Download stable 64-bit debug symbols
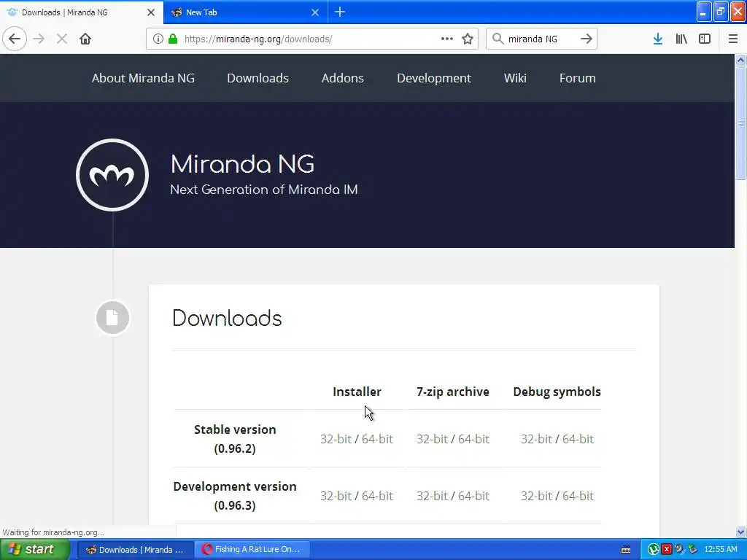Image resolution: width=747 pixels, height=560 pixels. point(578,438)
